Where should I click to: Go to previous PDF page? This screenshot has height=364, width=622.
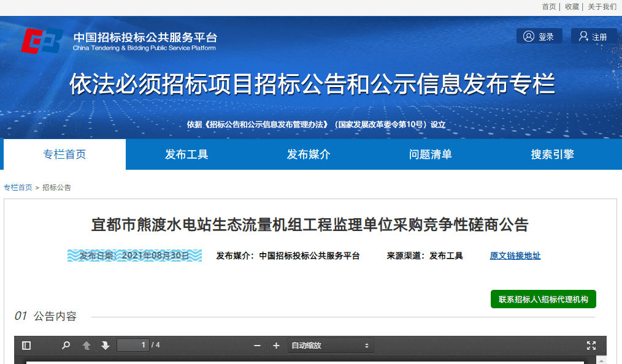coord(86,346)
